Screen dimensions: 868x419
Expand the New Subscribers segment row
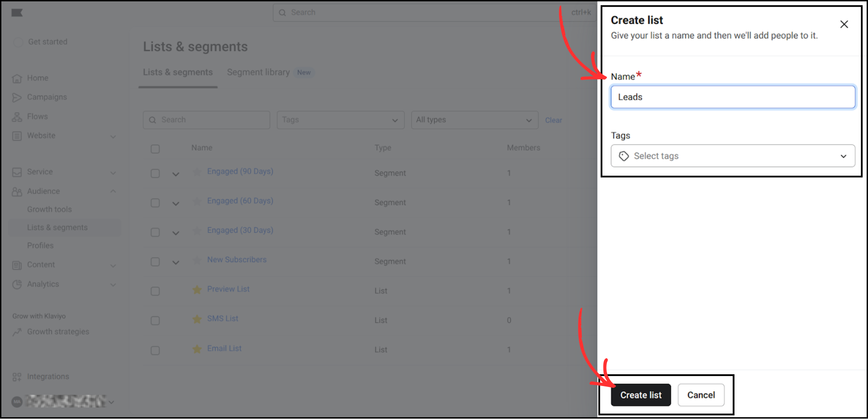tap(175, 262)
